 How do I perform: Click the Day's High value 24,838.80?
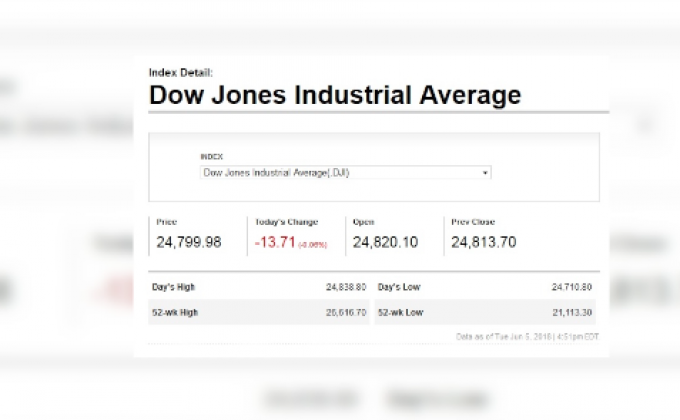coord(346,287)
